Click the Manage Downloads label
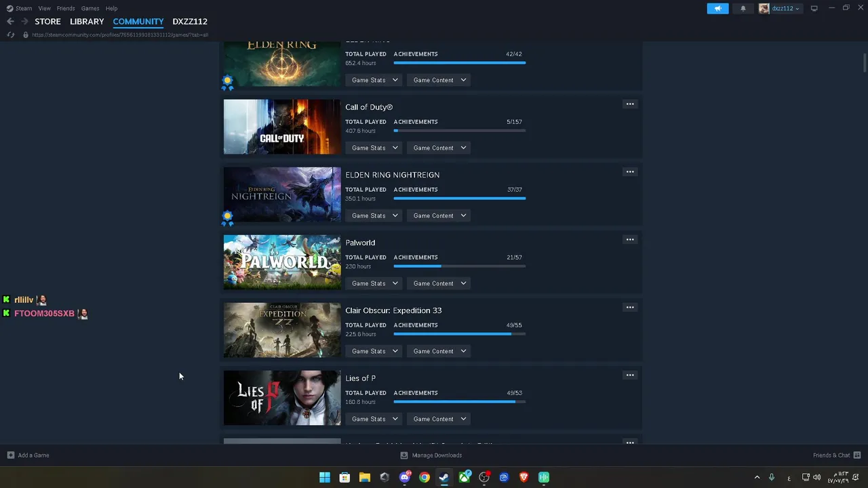 click(x=437, y=455)
